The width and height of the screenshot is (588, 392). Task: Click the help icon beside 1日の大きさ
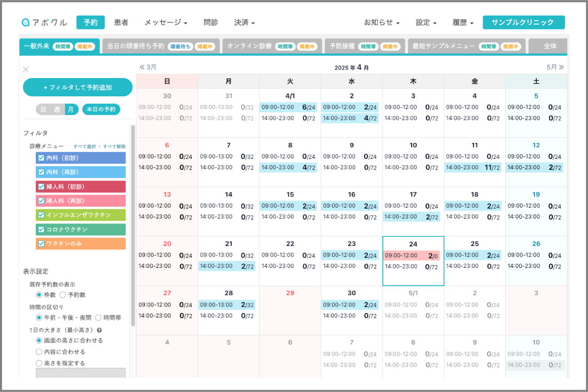point(99,330)
